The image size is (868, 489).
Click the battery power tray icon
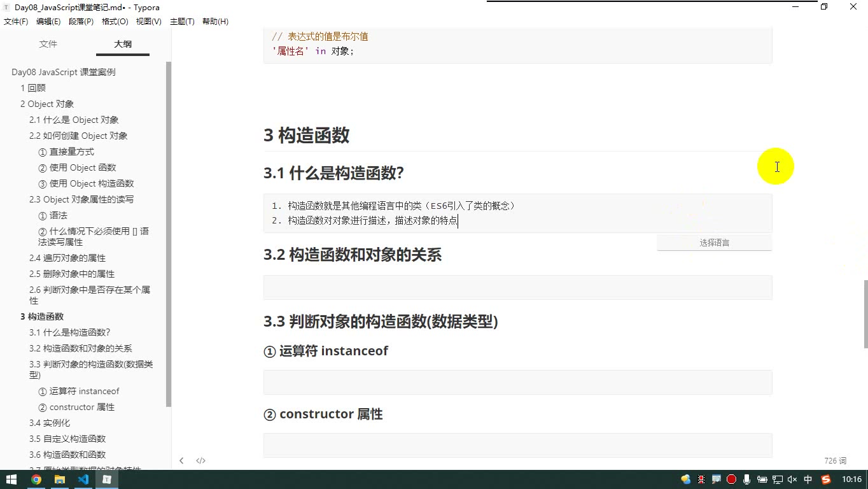[x=762, y=479]
